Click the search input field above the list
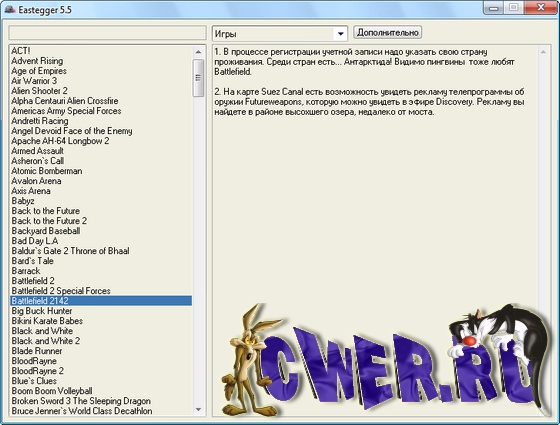560x425 pixels. coord(108,33)
